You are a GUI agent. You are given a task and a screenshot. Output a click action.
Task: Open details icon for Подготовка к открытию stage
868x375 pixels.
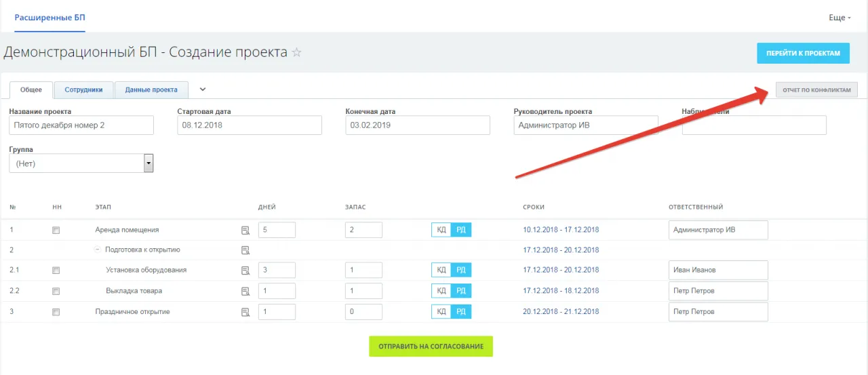pyautogui.click(x=245, y=250)
